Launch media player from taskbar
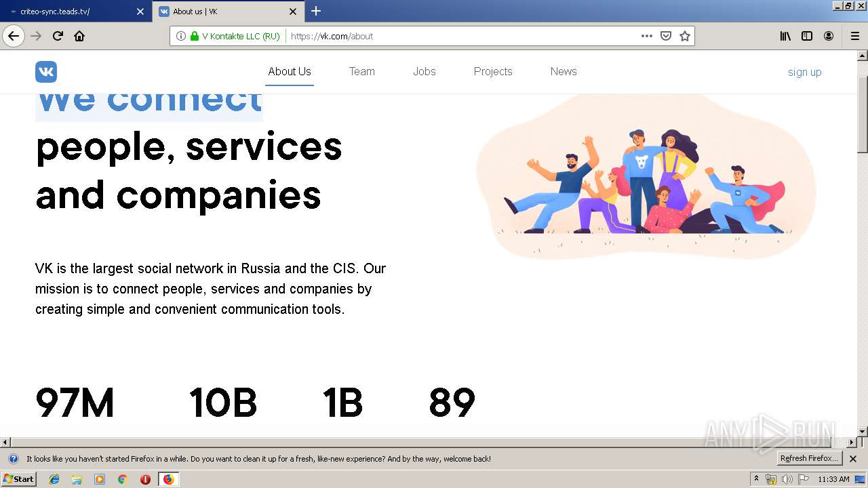The height and width of the screenshot is (488, 868). coord(100,479)
